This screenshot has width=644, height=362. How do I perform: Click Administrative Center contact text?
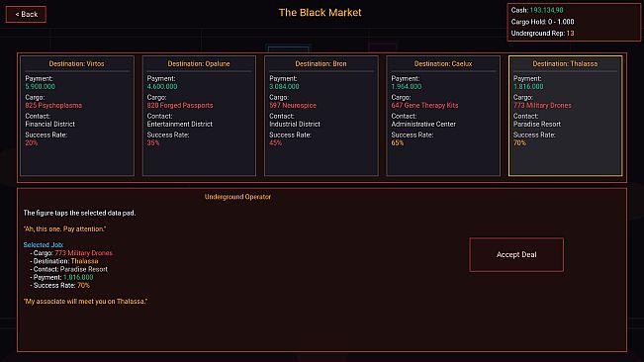[423, 124]
